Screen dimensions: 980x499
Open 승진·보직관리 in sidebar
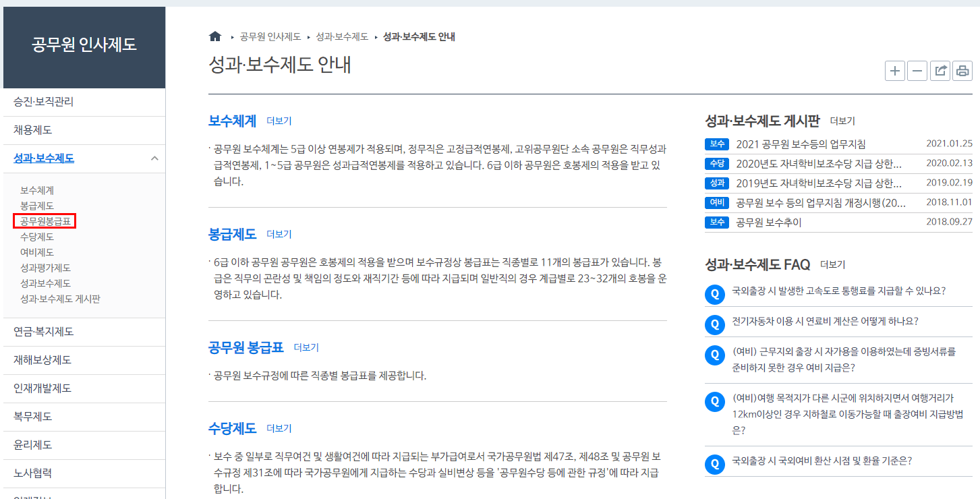coord(84,102)
